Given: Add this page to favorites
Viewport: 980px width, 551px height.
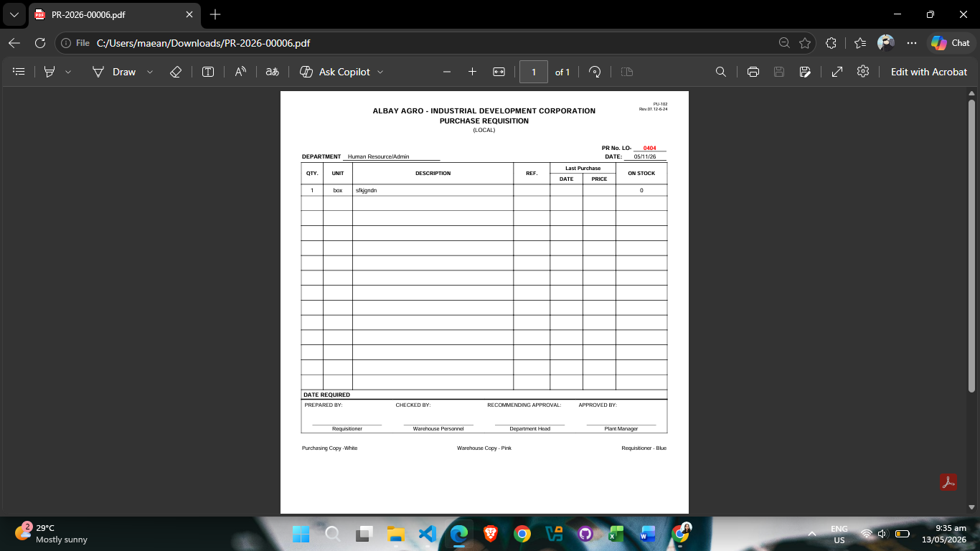Looking at the screenshot, I should [805, 43].
